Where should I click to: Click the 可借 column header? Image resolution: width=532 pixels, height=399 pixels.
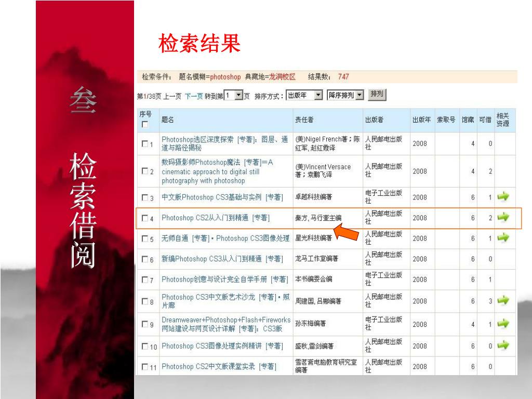pyautogui.click(x=485, y=119)
